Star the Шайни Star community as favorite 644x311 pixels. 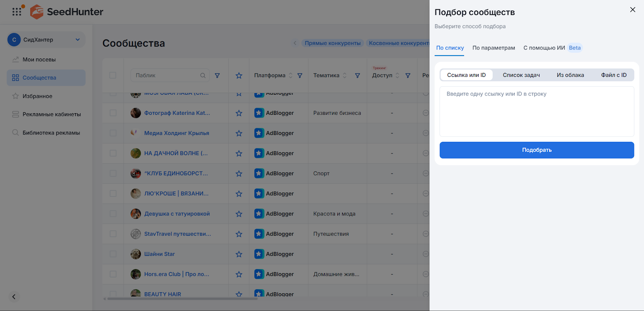point(239,254)
